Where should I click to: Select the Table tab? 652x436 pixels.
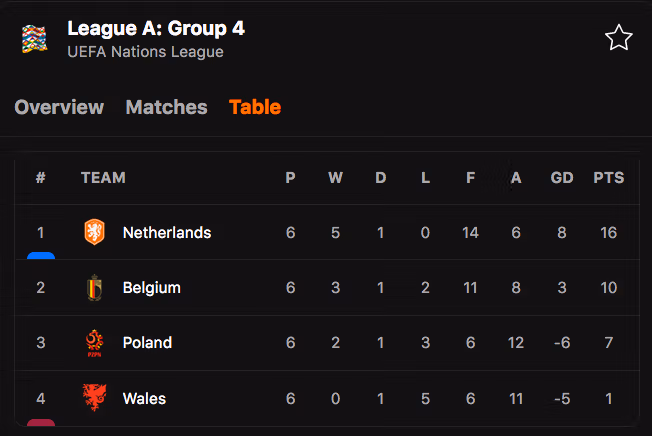point(255,107)
